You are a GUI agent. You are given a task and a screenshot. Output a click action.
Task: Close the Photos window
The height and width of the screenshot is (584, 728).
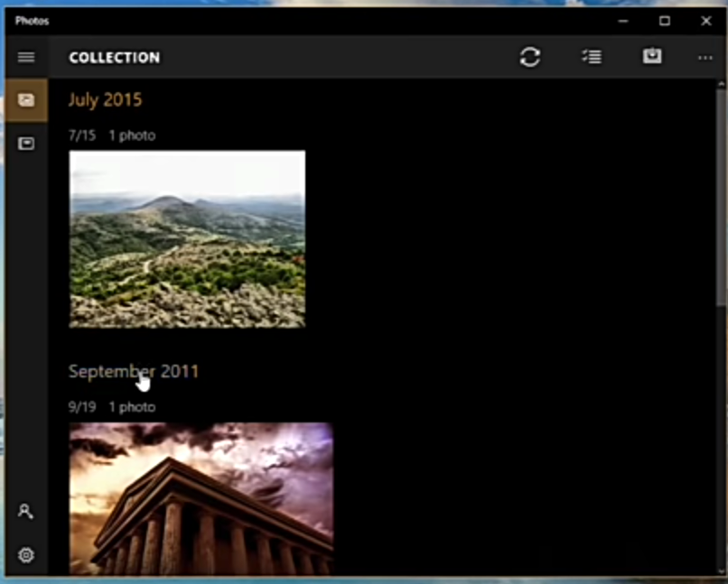[x=705, y=21]
